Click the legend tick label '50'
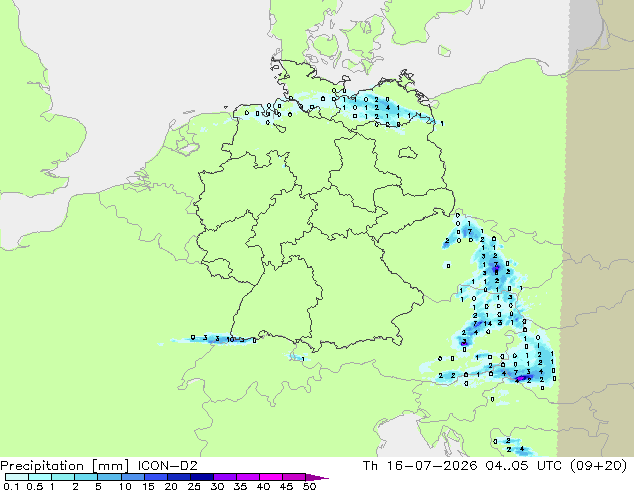 309,486
